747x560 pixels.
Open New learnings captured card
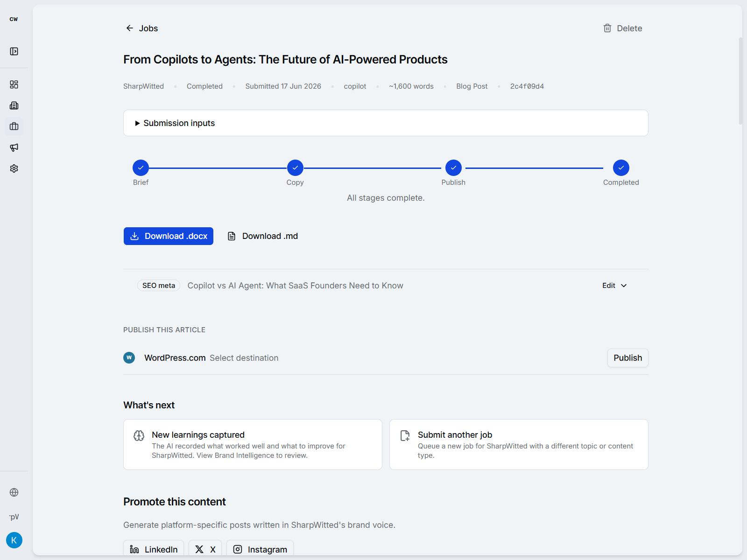253,444
